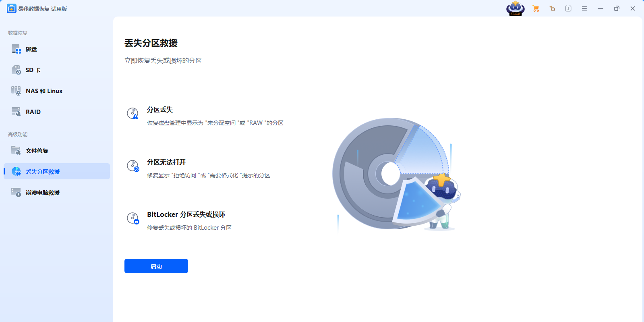The height and width of the screenshot is (322, 644).
Task: Click the 易我数据恢复 app logo
Action: (x=12, y=8)
